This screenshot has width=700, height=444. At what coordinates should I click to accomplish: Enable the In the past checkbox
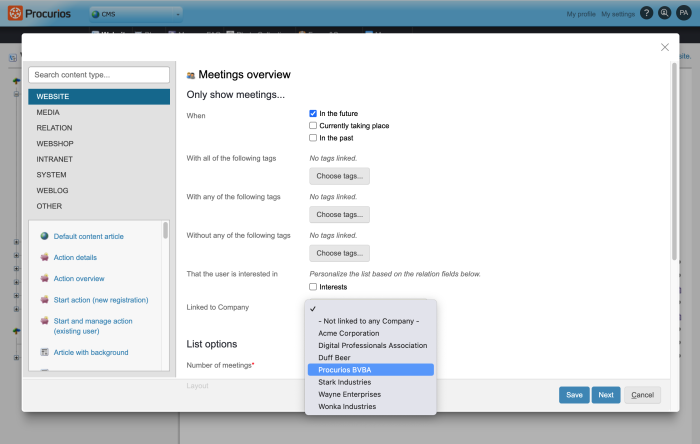coord(313,138)
